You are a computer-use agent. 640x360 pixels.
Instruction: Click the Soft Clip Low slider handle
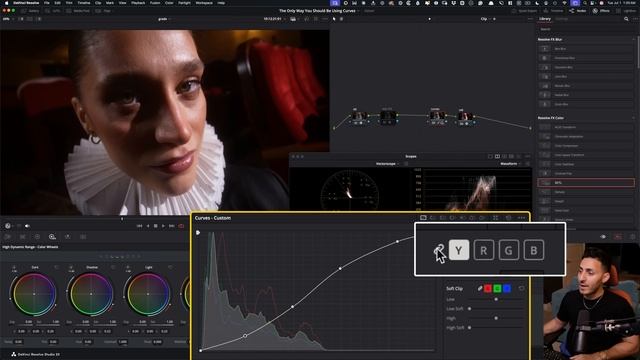tap(496, 299)
